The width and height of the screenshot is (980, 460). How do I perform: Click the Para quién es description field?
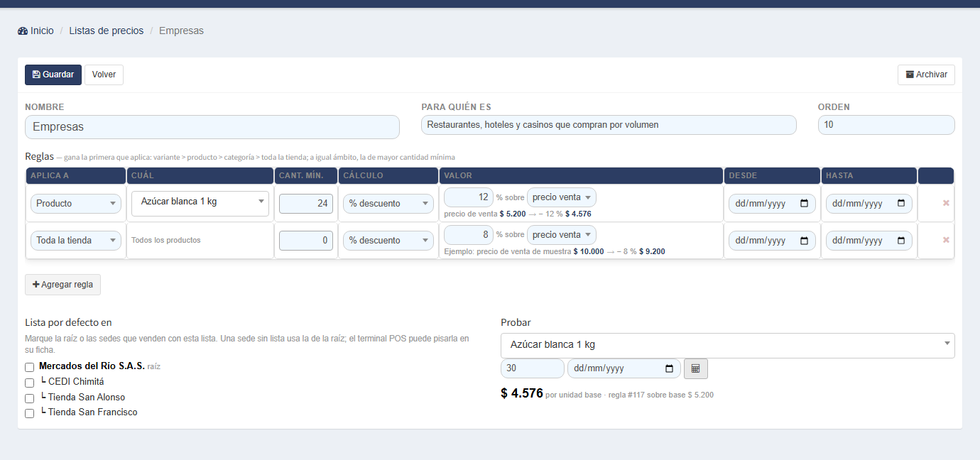click(609, 125)
